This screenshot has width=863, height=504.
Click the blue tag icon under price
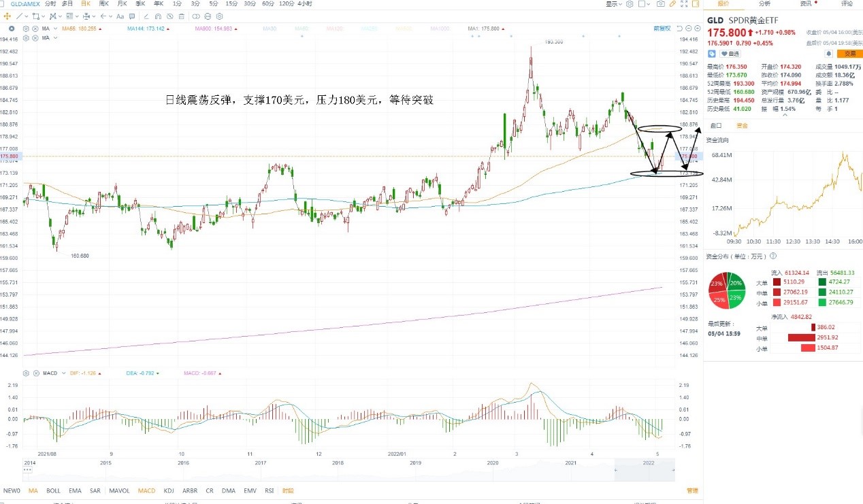click(711, 54)
